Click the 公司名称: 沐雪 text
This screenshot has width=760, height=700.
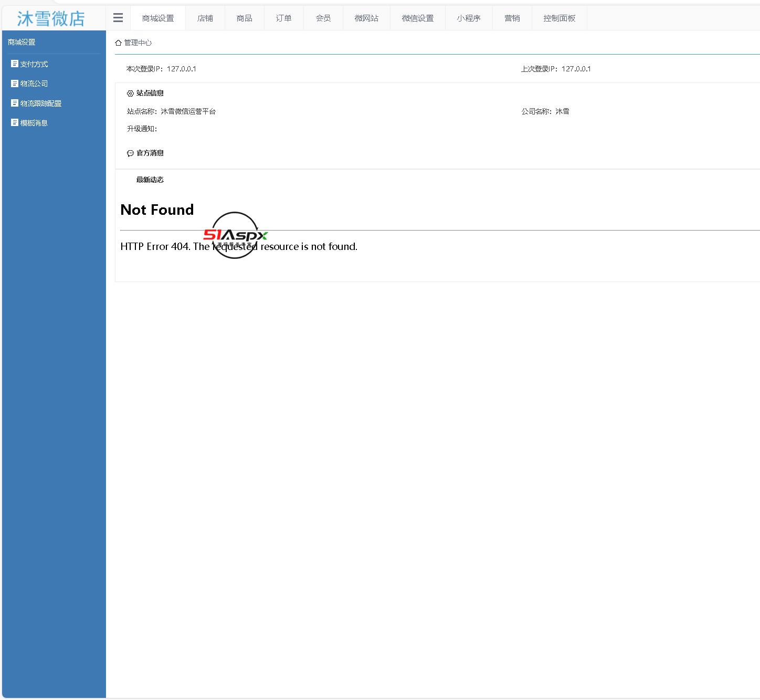pyautogui.click(x=545, y=111)
